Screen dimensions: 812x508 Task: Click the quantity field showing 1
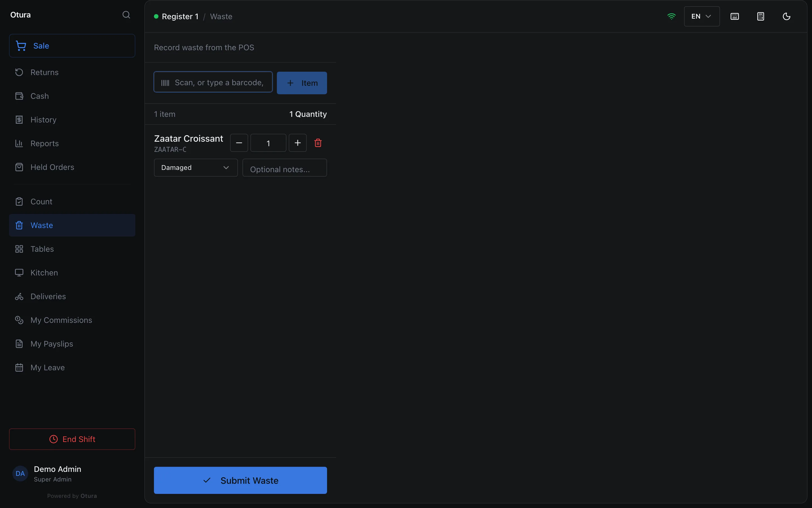[x=268, y=143]
